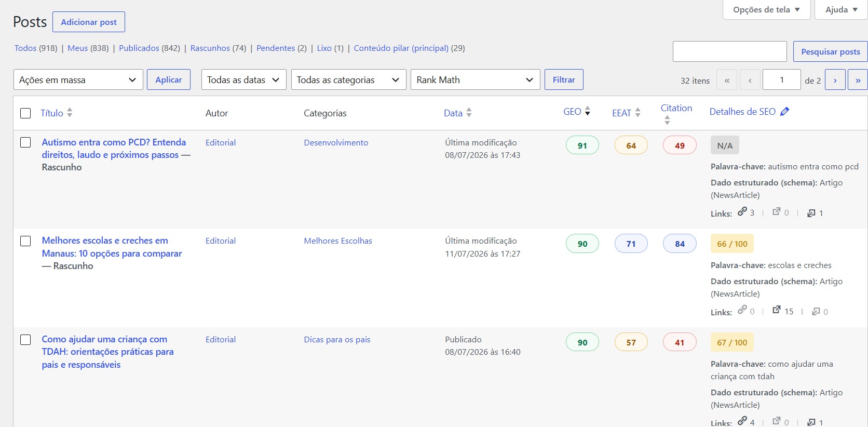Click the pencil icon beside Detalhes de SEO
The image size is (868, 427).
click(x=784, y=111)
